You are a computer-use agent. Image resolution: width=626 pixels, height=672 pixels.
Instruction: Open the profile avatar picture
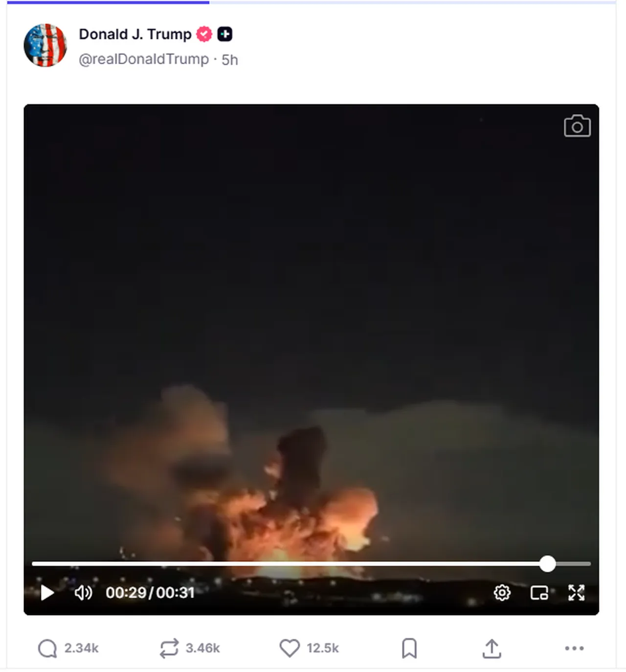45,45
